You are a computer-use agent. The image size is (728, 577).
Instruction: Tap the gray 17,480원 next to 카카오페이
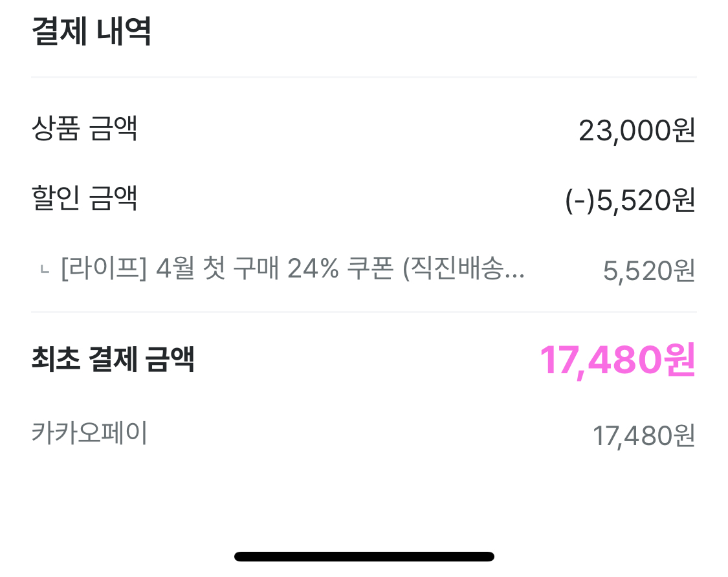pos(643,436)
